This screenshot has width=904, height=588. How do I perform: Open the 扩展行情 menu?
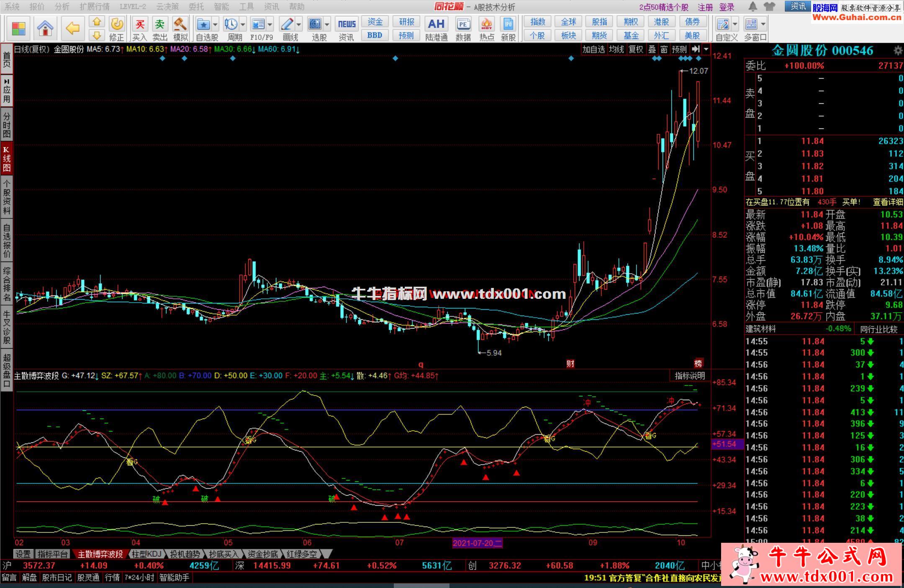(x=95, y=7)
